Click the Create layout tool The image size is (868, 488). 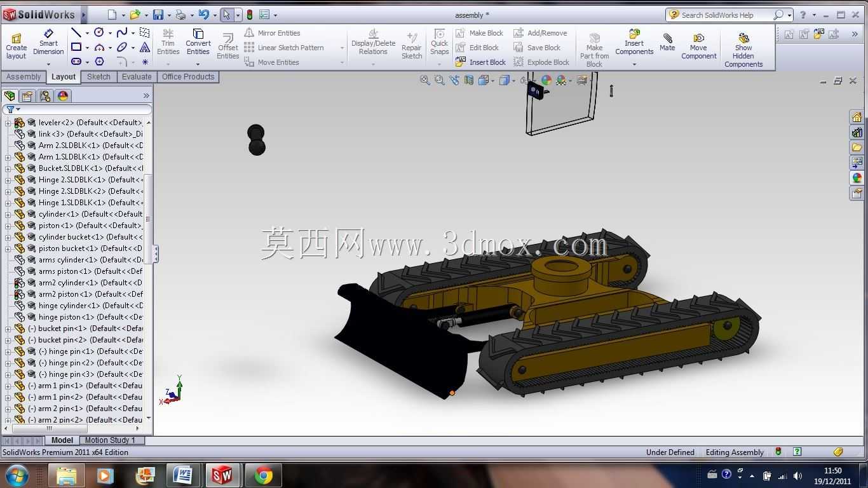[16, 46]
